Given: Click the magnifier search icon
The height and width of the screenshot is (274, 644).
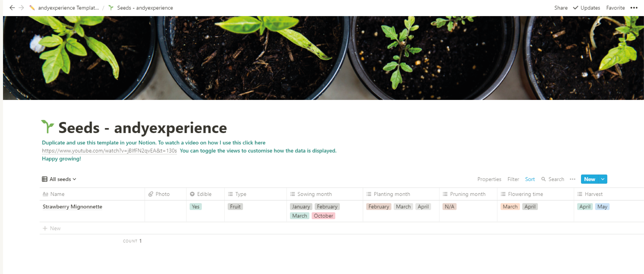Looking at the screenshot, I should pyautogui.click(x=543, y=179).
